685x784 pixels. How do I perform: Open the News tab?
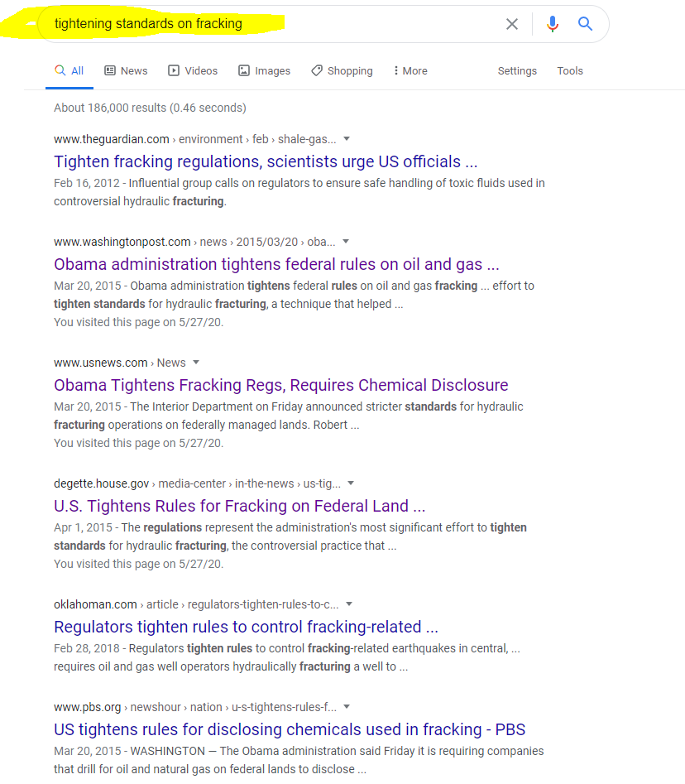pyautogui.click(x=126, y=71)
